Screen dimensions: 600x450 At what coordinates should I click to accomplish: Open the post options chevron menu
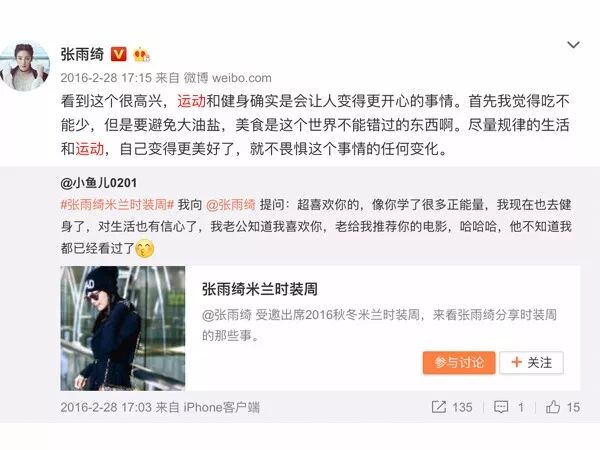(x=573, y=45)
